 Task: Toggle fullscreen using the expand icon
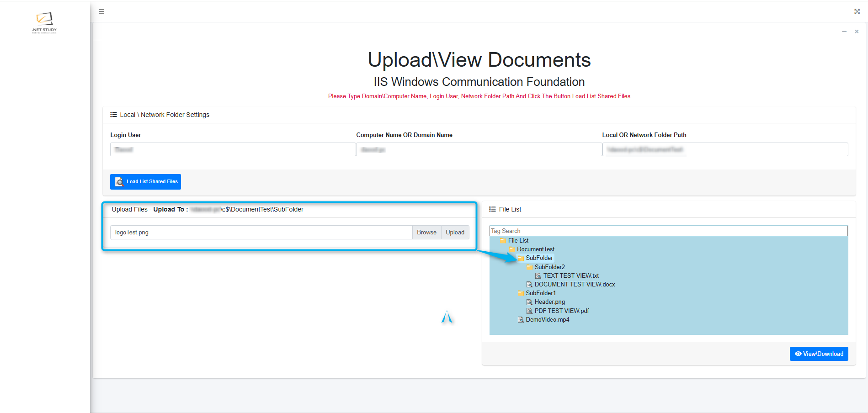(x=857, y=11)
